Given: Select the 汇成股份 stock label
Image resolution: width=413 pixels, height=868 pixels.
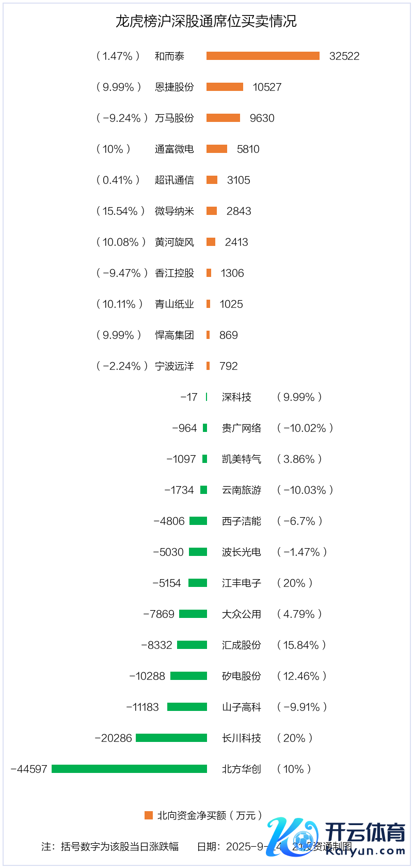Looking at the screenshot, I should pos(242,645).
